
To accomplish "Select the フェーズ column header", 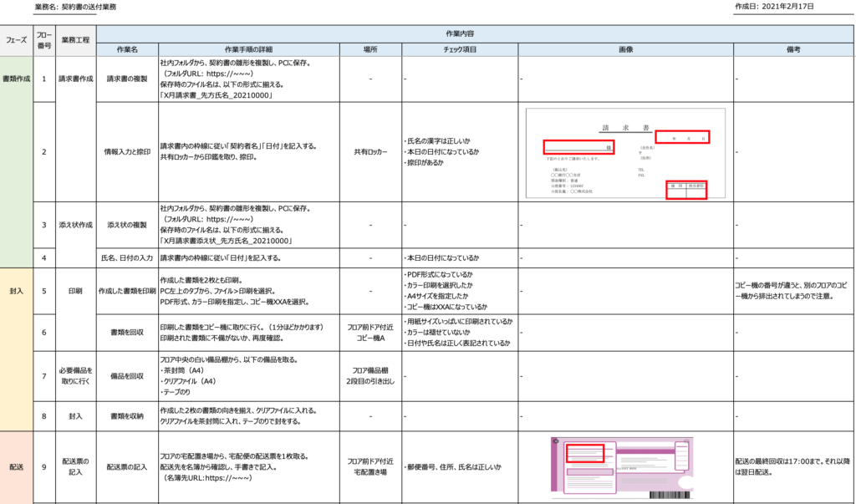I will tap(17, 39).
